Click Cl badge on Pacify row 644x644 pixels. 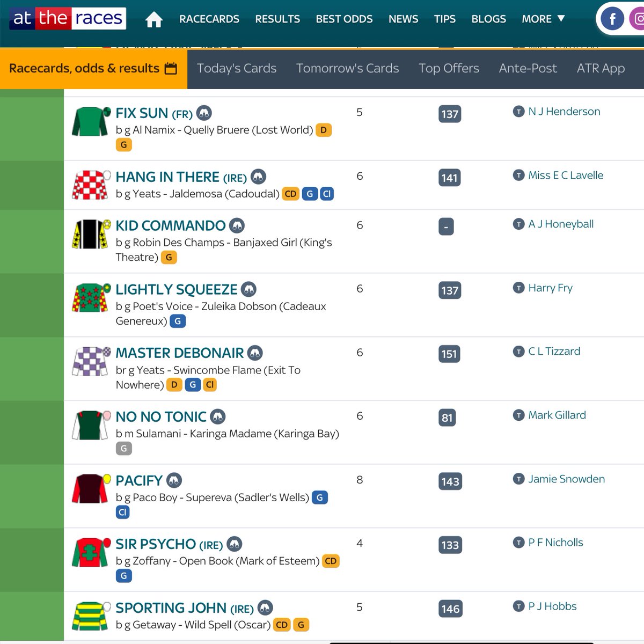[122, 512]
